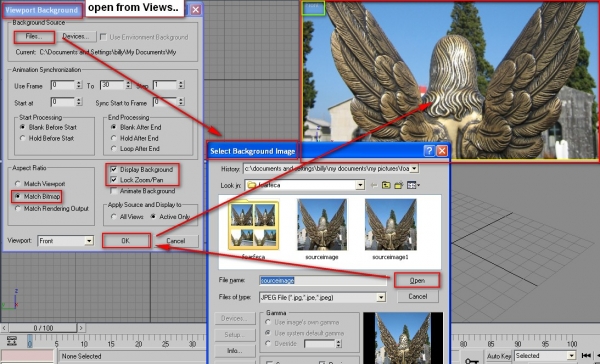Toggle the Auto Key button

pyautogui.click(x=499, y=356)
